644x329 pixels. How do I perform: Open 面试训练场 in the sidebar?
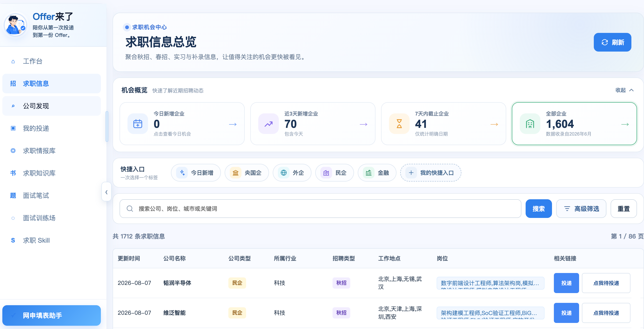pos(52,218)
